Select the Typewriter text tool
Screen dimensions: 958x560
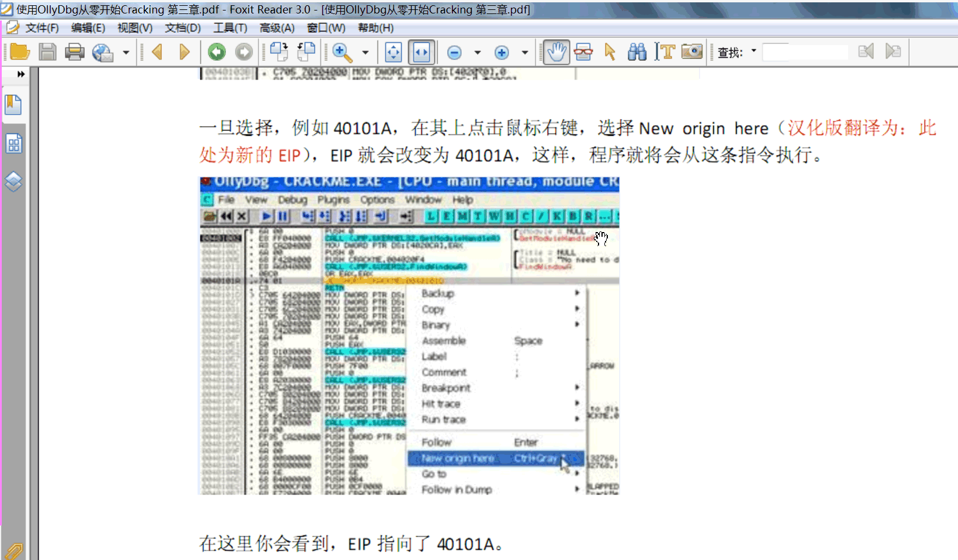coord(665,52)
